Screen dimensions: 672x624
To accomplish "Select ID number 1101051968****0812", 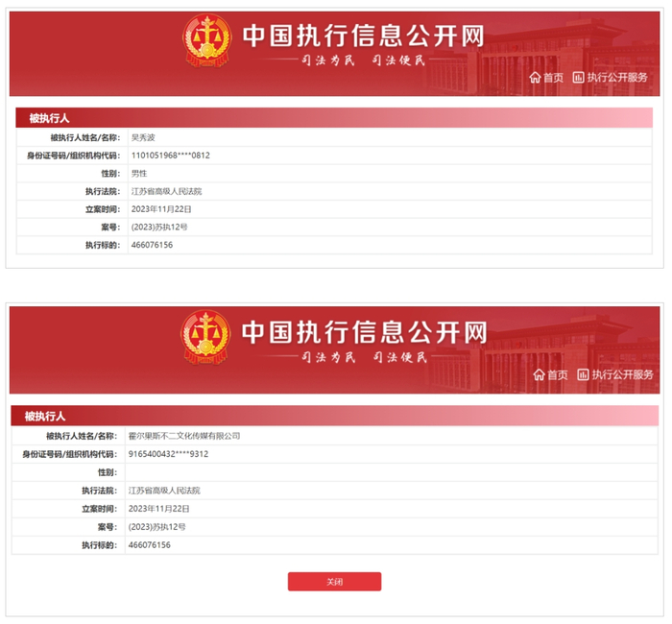I will 171,156.
